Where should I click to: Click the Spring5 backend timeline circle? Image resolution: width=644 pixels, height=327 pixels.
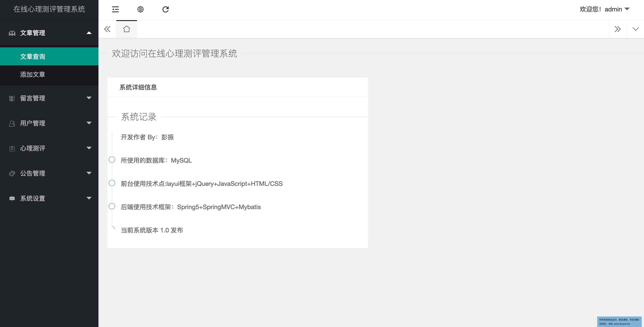click(x=112, y=206)
